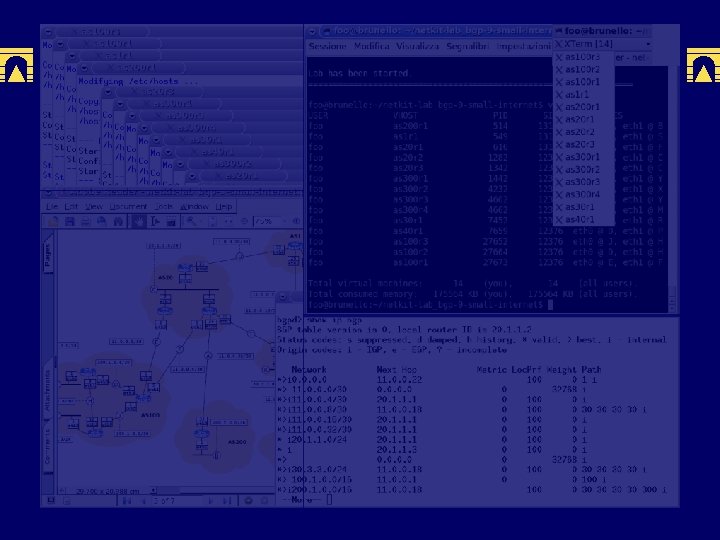Select as300r4 in the XTerm list
Viewport: 720px width, 540px height.
point(583,194)
